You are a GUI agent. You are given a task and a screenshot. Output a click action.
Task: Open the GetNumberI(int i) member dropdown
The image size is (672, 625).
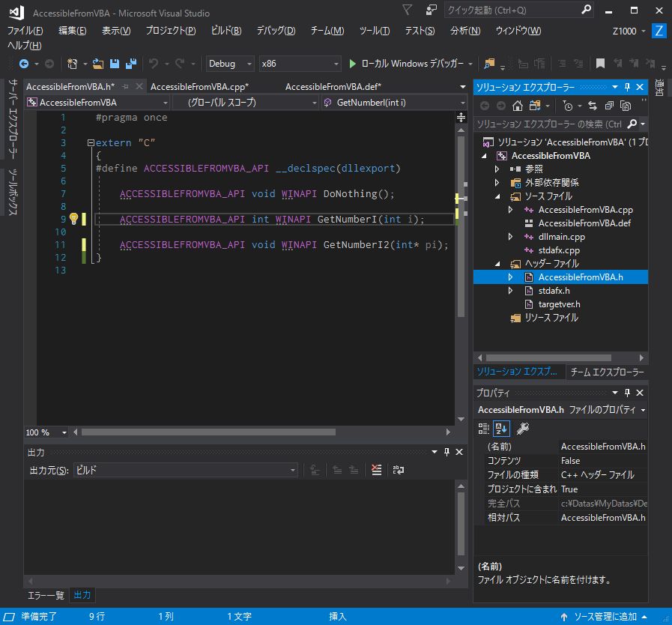pos(394,103)
